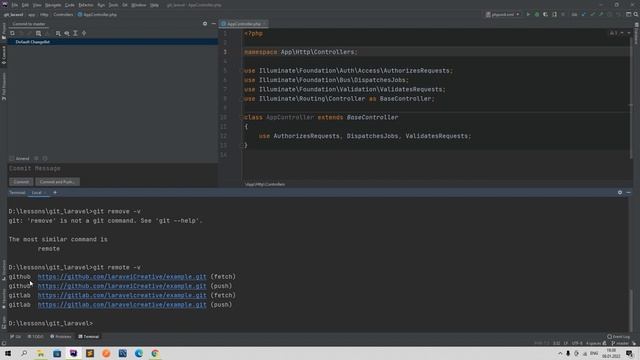This screenshot has height=360, width=640.
Task: Refresh the changes list in Commit panel
Action: tap(12, 33)
